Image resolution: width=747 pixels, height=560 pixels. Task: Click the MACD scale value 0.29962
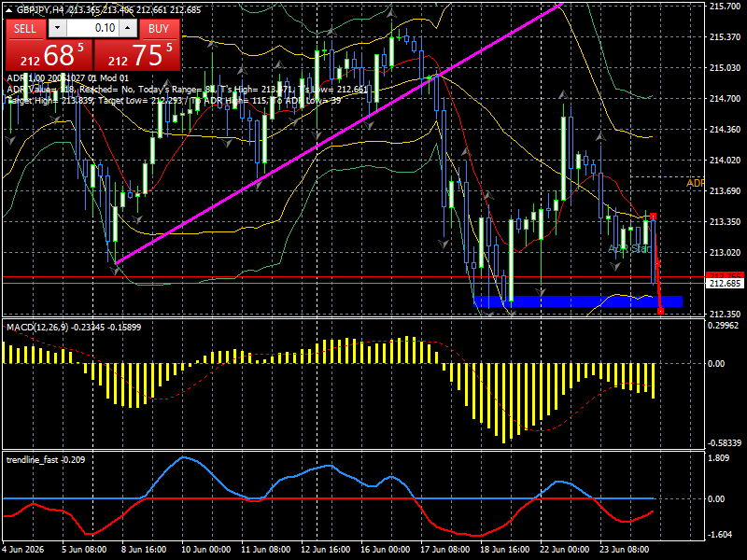pyautogui.click(x=724, y=326)
